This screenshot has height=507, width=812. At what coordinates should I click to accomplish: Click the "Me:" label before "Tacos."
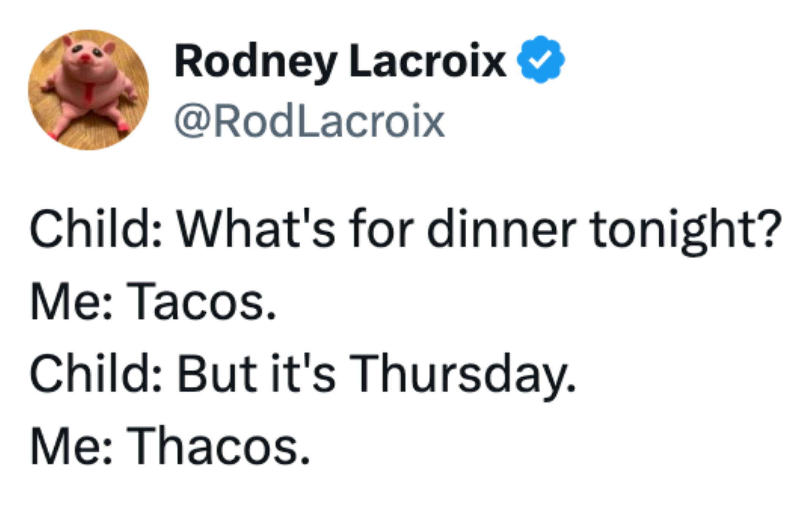(71, 302)
